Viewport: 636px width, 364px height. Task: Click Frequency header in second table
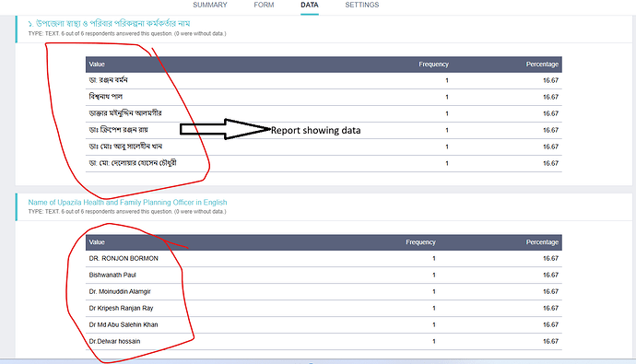point(420,242)
